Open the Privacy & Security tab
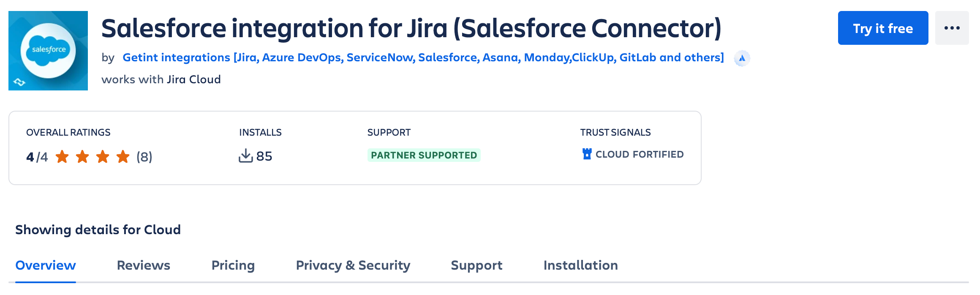Image resolution: width=980 pixels, height=295 pixels. (x=353, y=265)
